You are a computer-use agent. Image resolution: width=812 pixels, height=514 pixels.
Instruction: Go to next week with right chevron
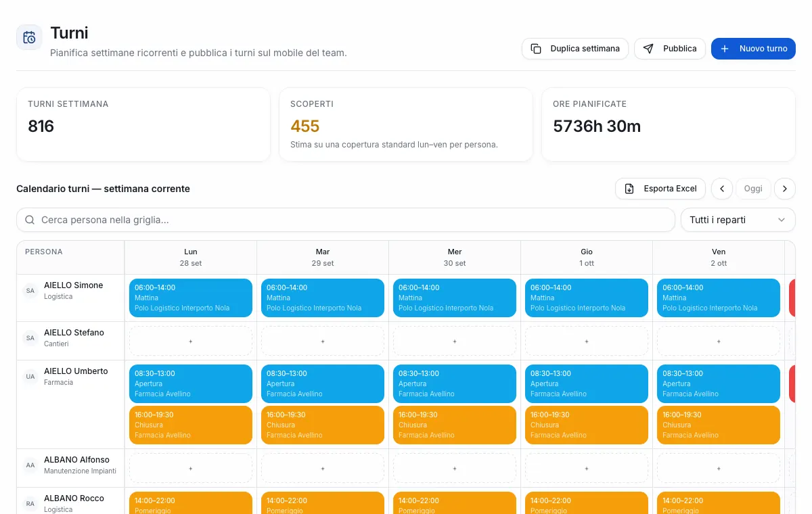[x=784, y=189]
